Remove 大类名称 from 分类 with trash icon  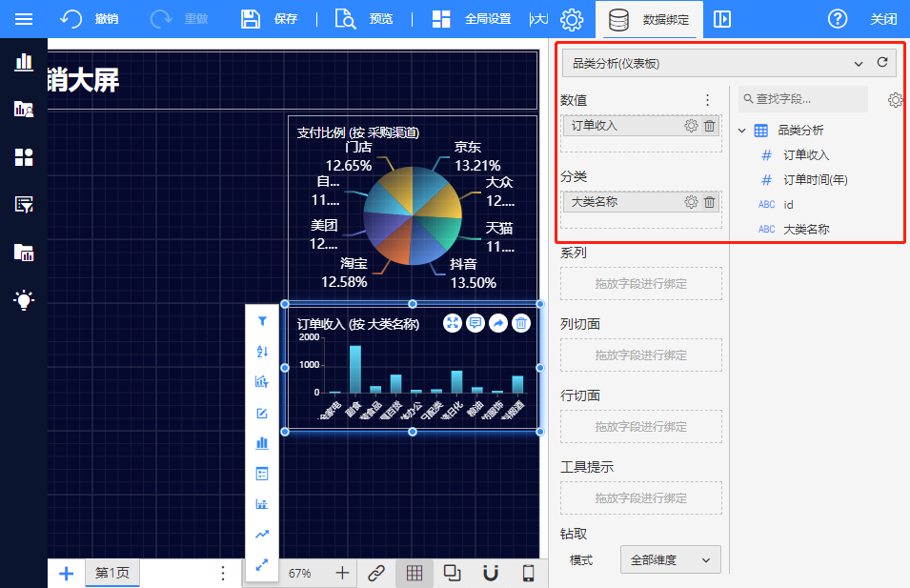710,202
